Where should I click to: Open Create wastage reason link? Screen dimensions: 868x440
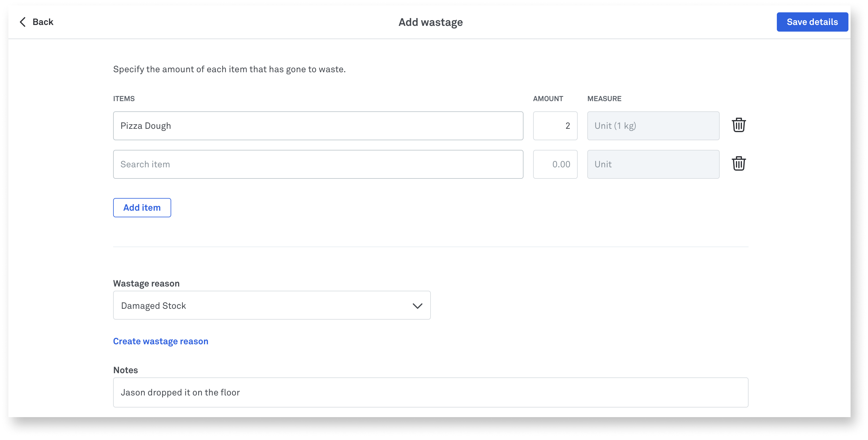161,341
